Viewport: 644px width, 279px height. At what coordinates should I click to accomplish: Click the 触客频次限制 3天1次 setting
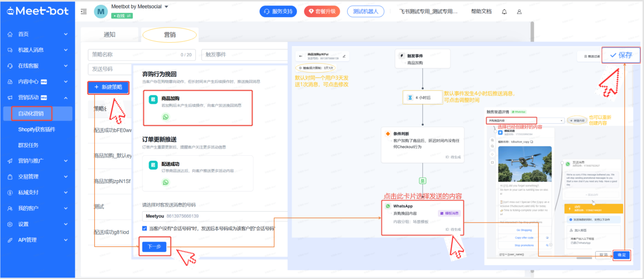316,68
